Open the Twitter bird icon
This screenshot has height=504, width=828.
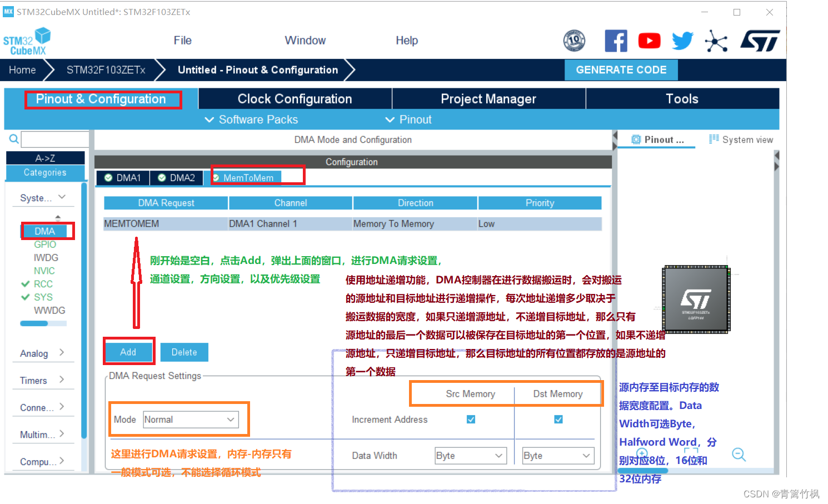[682, 41]
